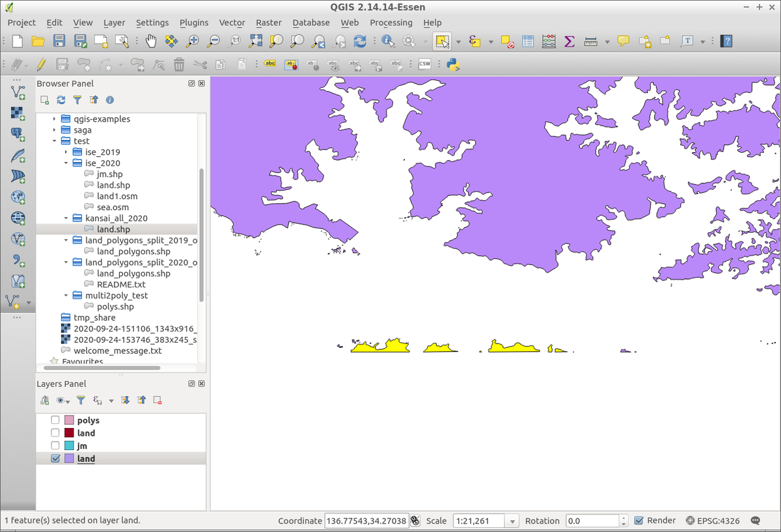
Task: Open the Help contents icon
Action: point(727,41)
